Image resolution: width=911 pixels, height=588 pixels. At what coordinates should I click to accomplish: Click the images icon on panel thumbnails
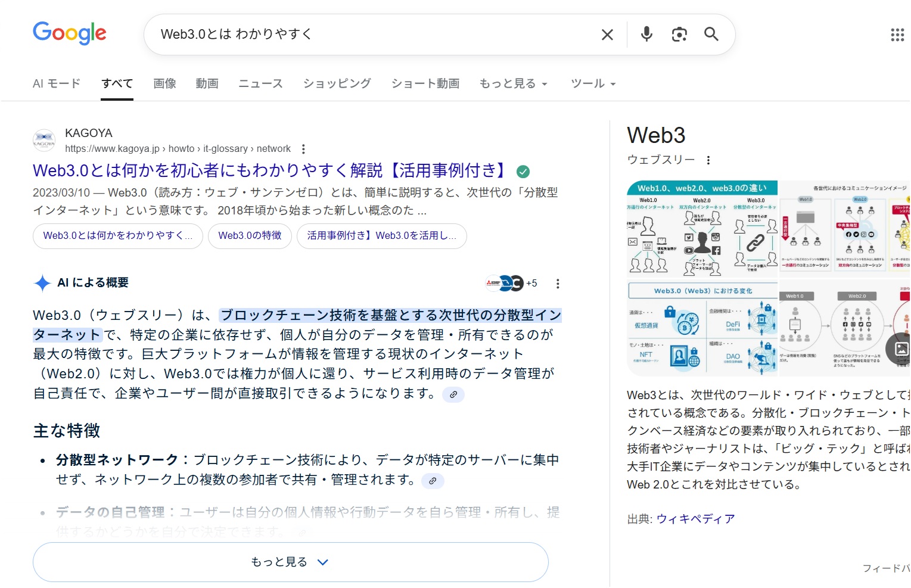click(901, 349)
